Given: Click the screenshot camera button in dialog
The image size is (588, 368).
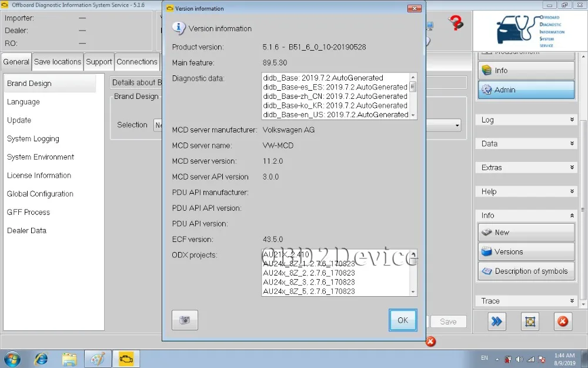Looking at the screenshot, I should [185, 320].
